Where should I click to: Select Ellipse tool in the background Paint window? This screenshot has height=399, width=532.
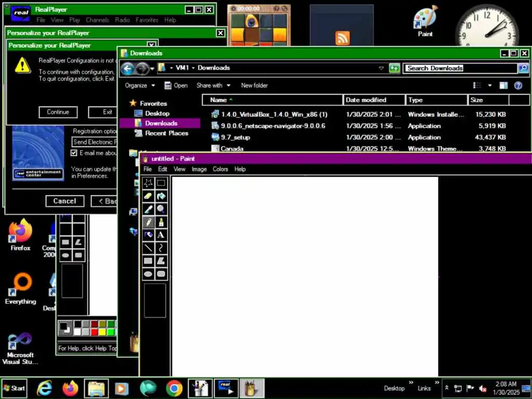pos(66,255)
